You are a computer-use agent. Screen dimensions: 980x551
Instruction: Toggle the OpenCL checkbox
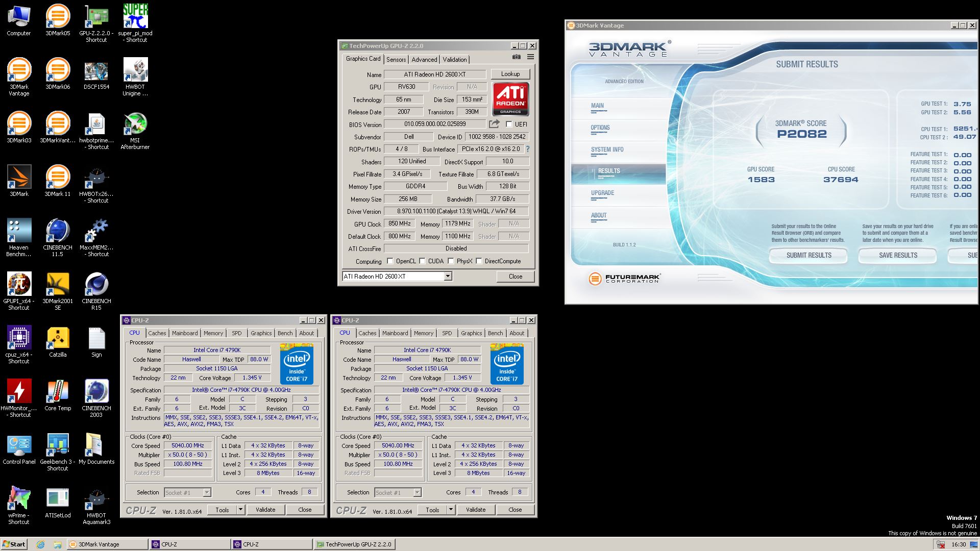click(390, 261)
